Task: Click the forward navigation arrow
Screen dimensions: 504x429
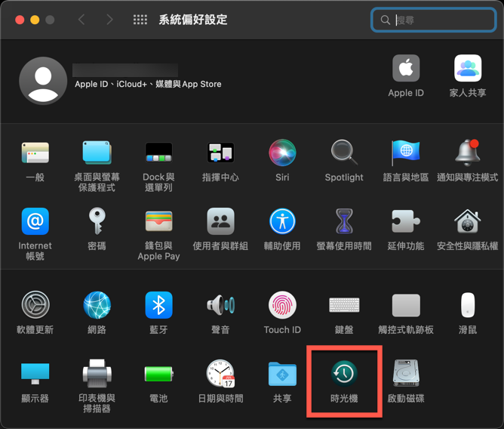Action: pyautogui.click(x=109, y=20)
